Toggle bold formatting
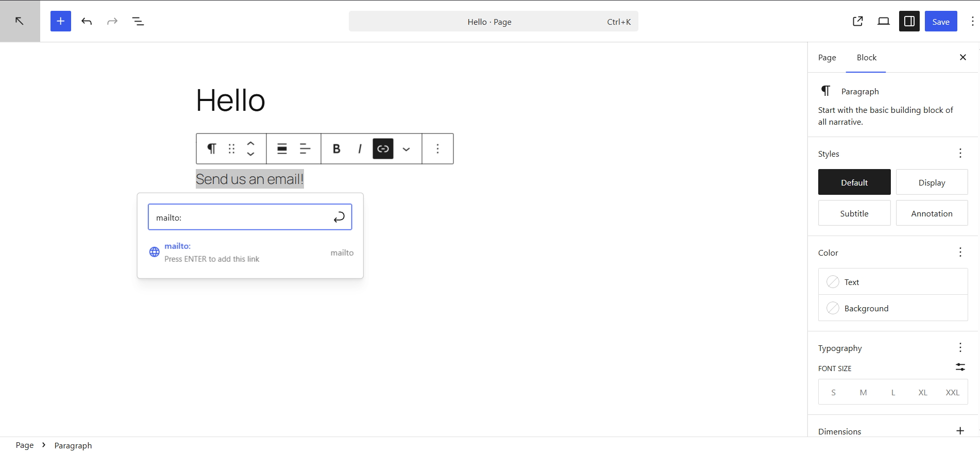The height and width of the screenshot is (452, 980). point(336,149)
